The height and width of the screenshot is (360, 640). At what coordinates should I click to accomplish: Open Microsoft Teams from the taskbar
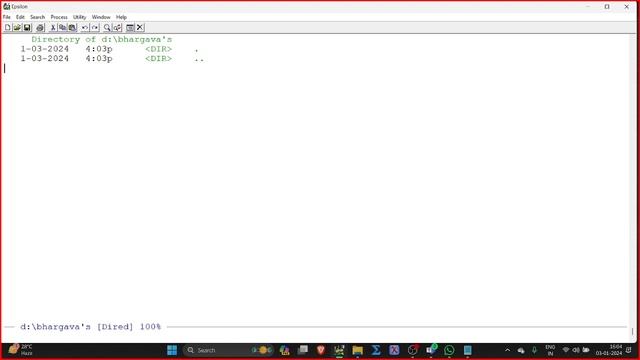pyautogui.click(x=431, y=350)
